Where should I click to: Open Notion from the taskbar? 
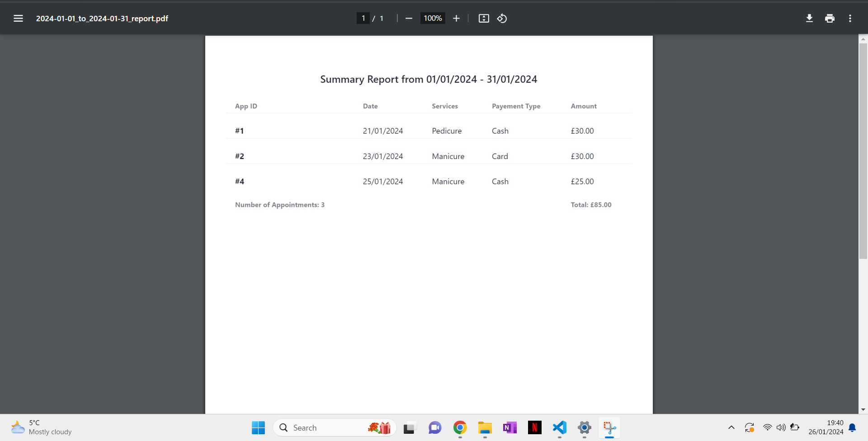click(509, 427)
